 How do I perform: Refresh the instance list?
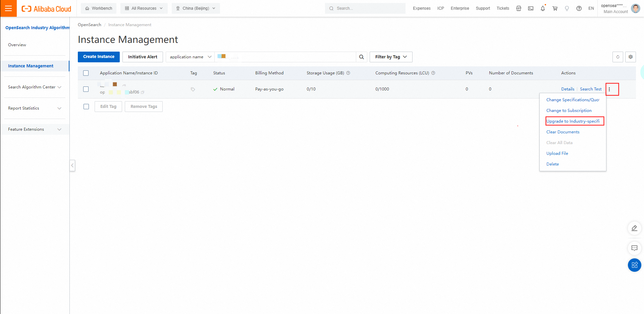coord(618,57)
